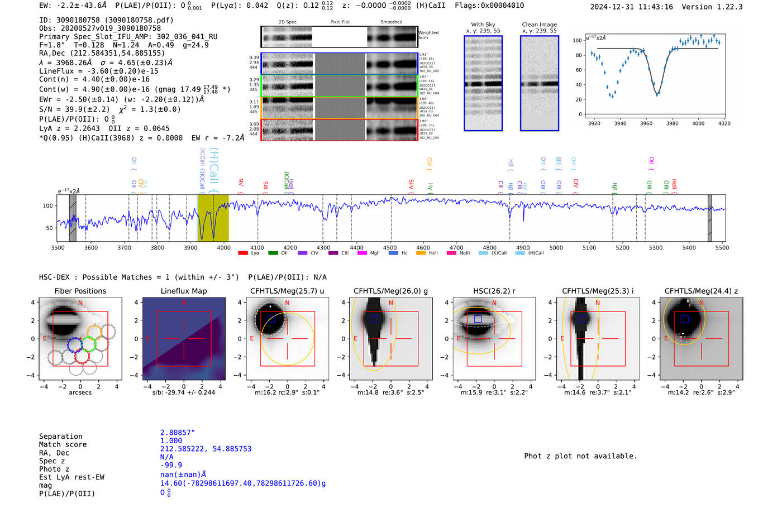Select the Weighted Sum 2D spectrum row
782x532 pixels.
[339, 37]
